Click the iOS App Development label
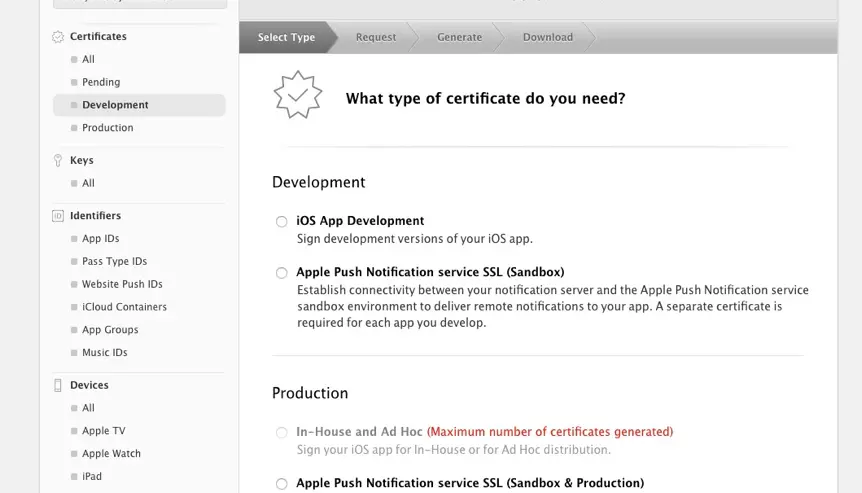Viewport: 862px width, 493px height. (360, 221)
